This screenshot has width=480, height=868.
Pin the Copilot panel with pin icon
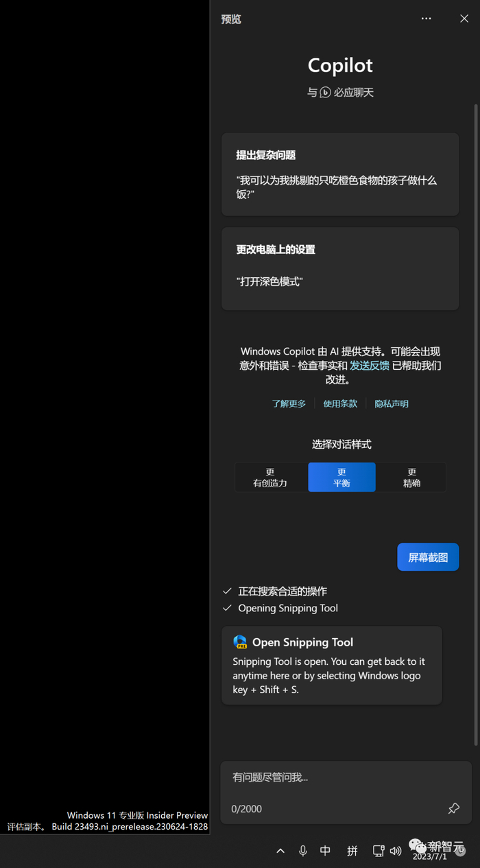453,808
